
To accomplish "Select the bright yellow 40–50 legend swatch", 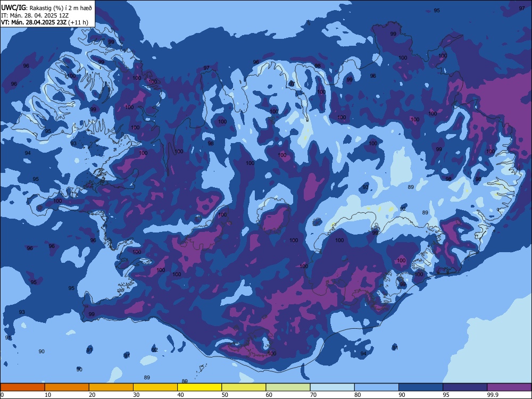I will point(199,387).
